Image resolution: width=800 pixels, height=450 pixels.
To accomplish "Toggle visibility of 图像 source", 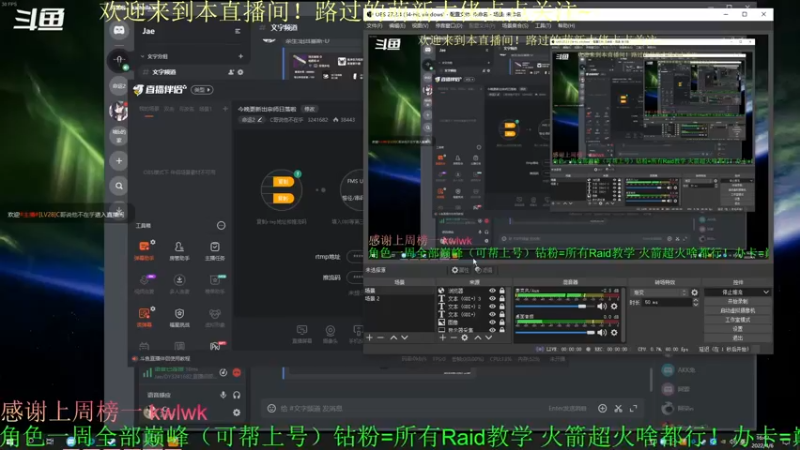I will point(492,322).
